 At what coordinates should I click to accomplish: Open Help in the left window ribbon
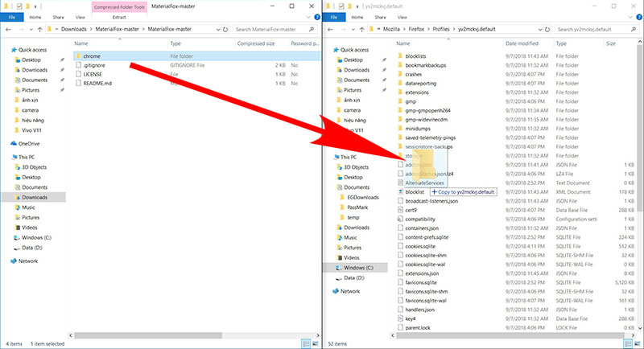(317, 17)
